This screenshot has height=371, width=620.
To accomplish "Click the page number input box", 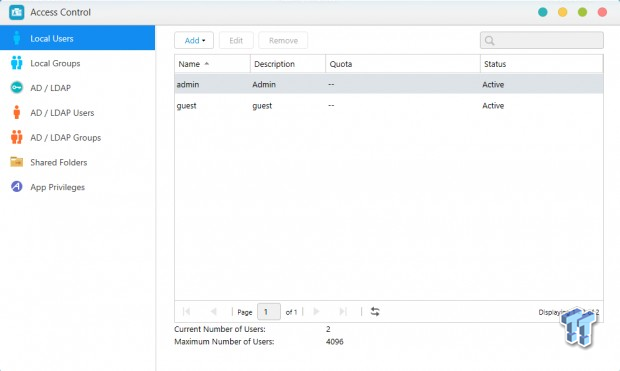I will point(269,312).
